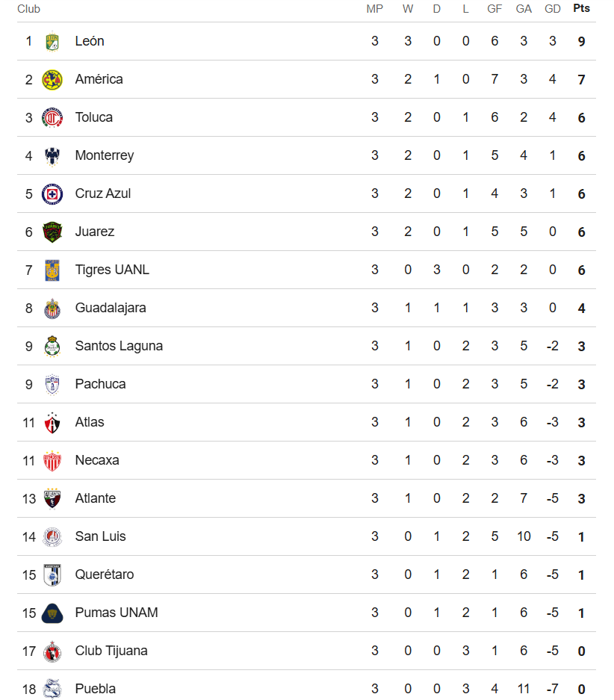Open the Pachuca team link
The height and width of the screenshot is (700, 614).
tap(100, 384)
